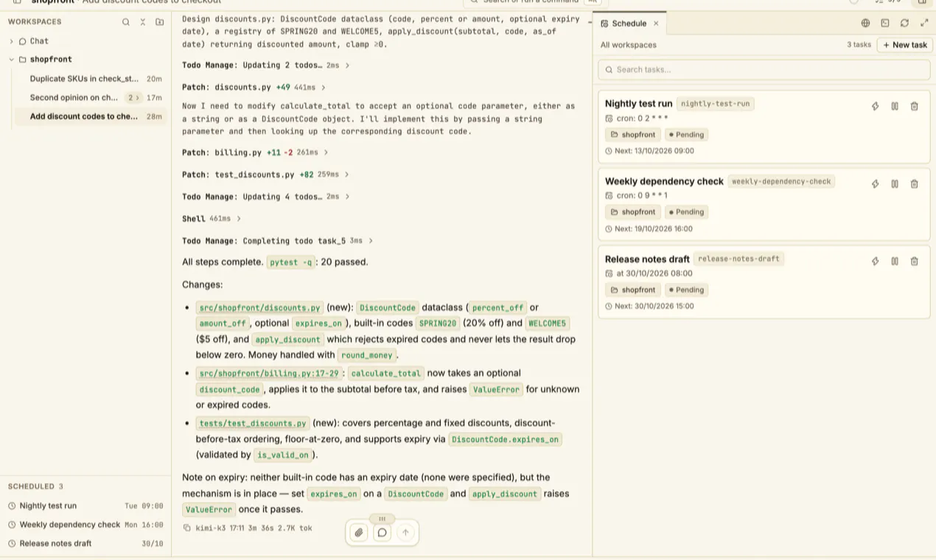Open src/shopfront/discounts.py file link
Image resolution: width=936 pixels, height=560 pixels.
pyautogui.click(x=260, y=308)
